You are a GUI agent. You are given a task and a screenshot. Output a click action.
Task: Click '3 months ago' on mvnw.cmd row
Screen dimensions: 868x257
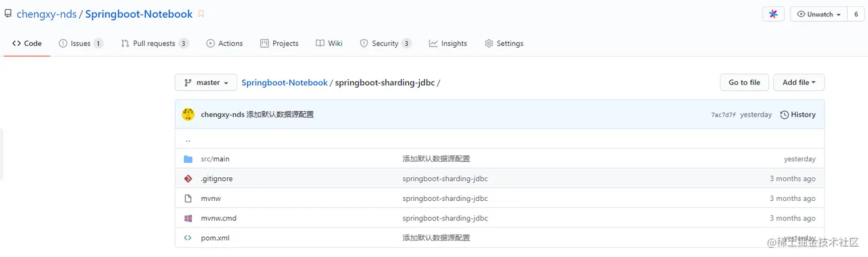(x=793, y=218)
